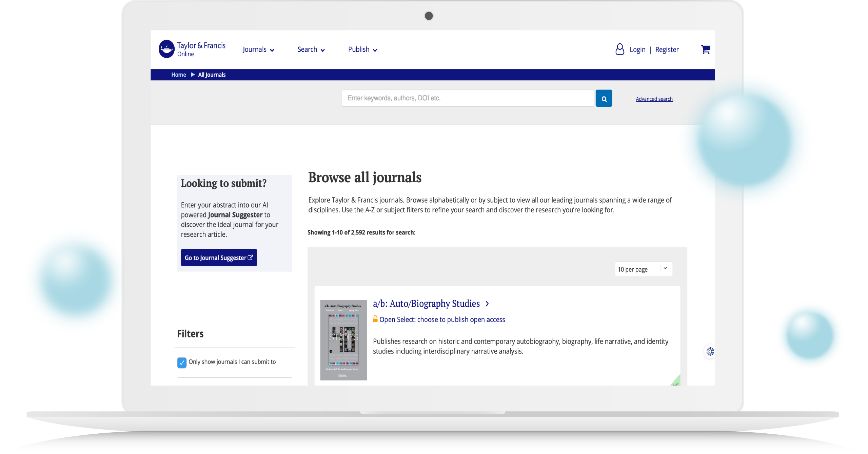Expand the Journals dropdown menu
Viewport: 868px width, 454px height.
(x=258, y=50)
